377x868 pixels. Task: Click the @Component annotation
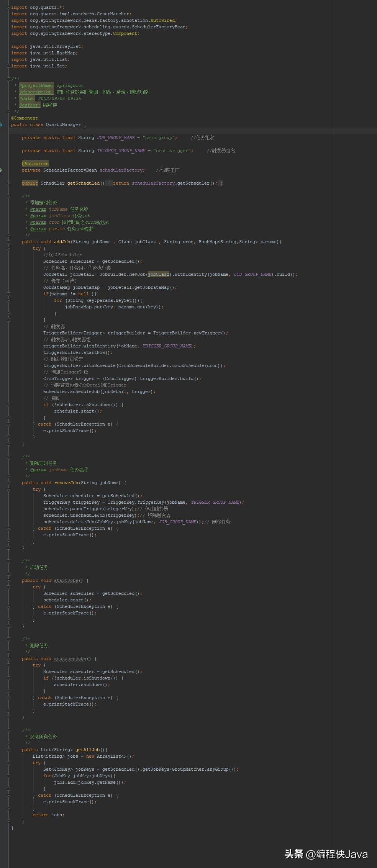pos(25,118)
